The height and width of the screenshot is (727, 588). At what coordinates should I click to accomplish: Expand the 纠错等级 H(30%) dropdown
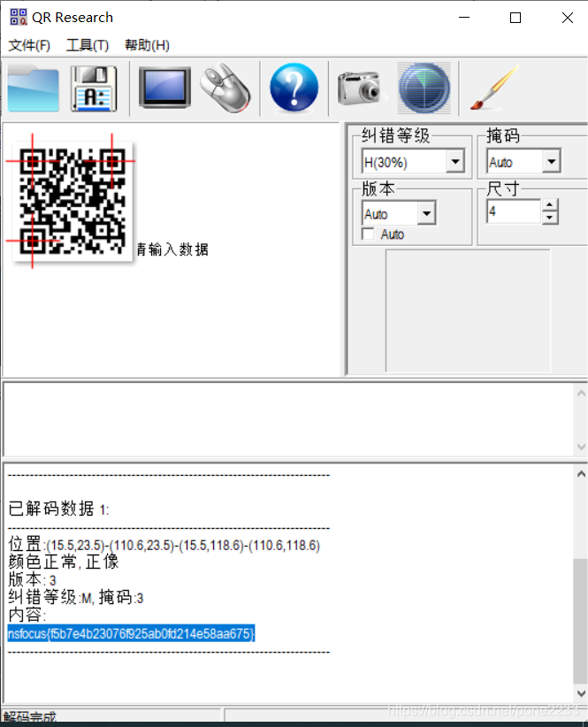(x=455, y=161)
